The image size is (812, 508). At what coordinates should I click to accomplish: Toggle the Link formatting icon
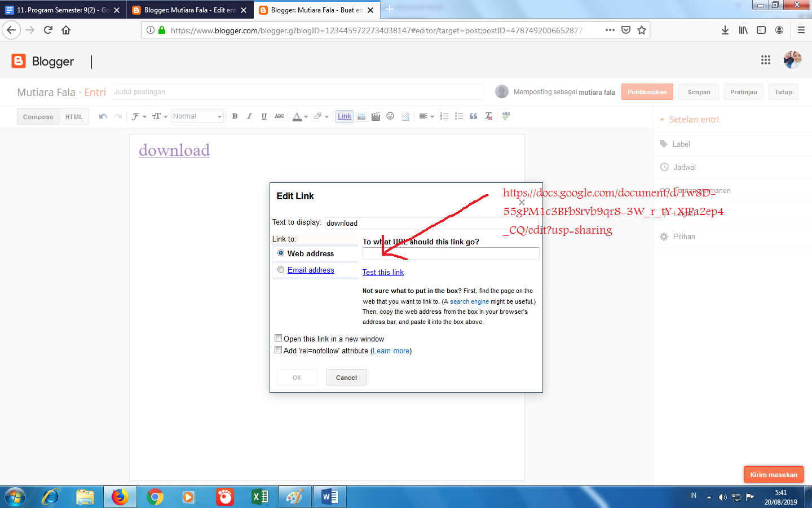click(x=344, y=116)
